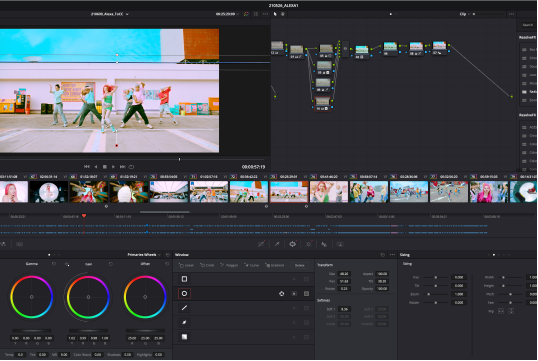This screenshot has width=538, height=361.
Task: Toggle mask mode on the circle window row
Action: (306, 294)
